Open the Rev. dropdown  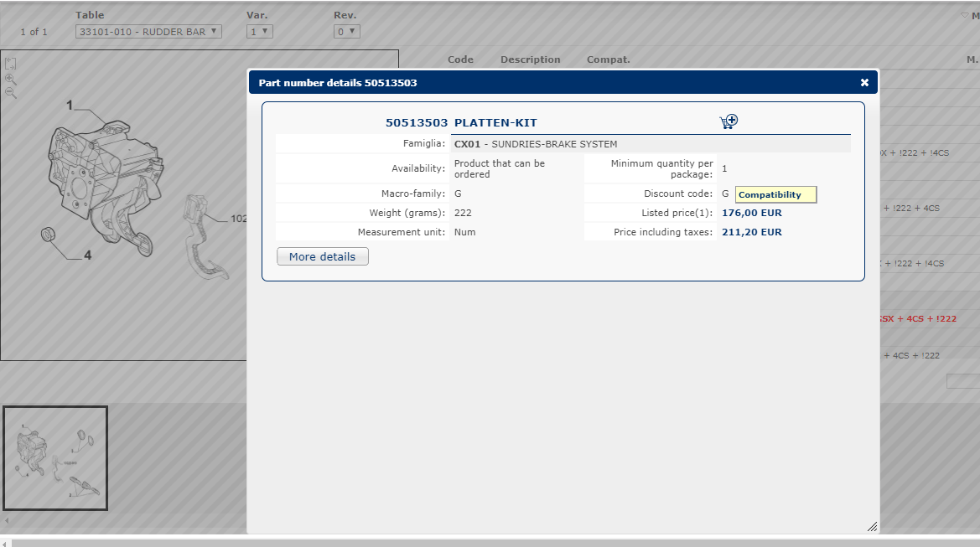pyautogui.click(x=346, y=31)
